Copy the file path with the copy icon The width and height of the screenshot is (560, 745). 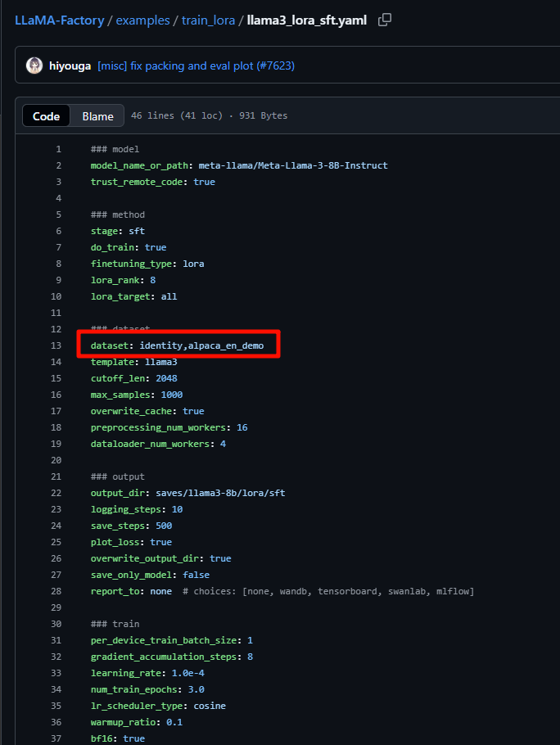pyautogui.click(x=385, y=20)
